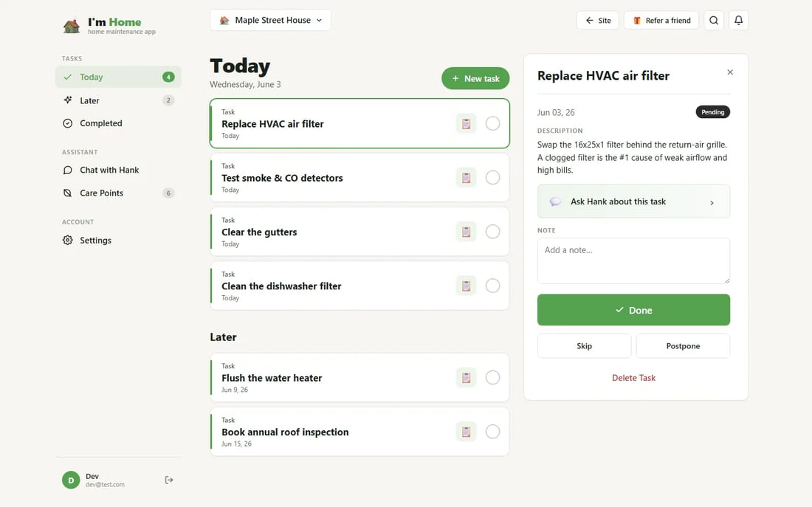
Task: Click the Later section heading
Action: [x=223, y=337]
